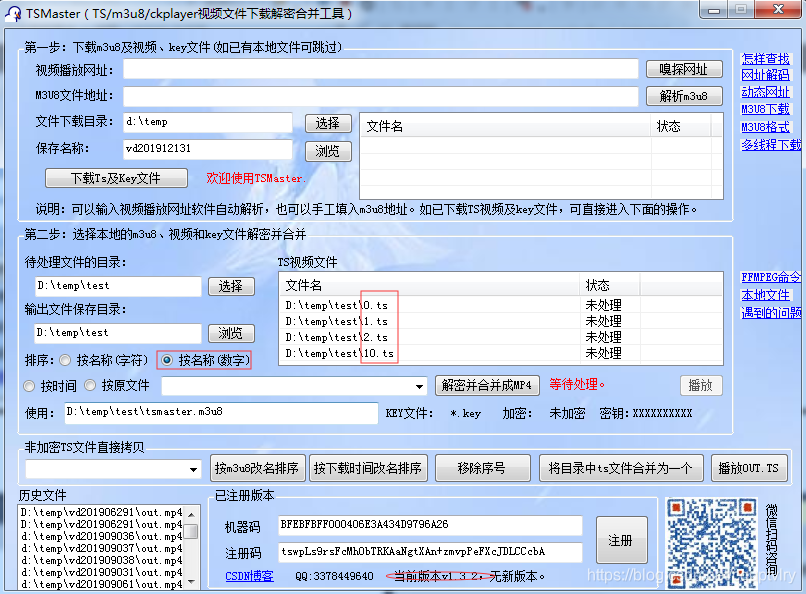The width and height of the screenshot is (806, 594).
Task: Open the 遇到的问题 link
Action: (x=771, y=312)
